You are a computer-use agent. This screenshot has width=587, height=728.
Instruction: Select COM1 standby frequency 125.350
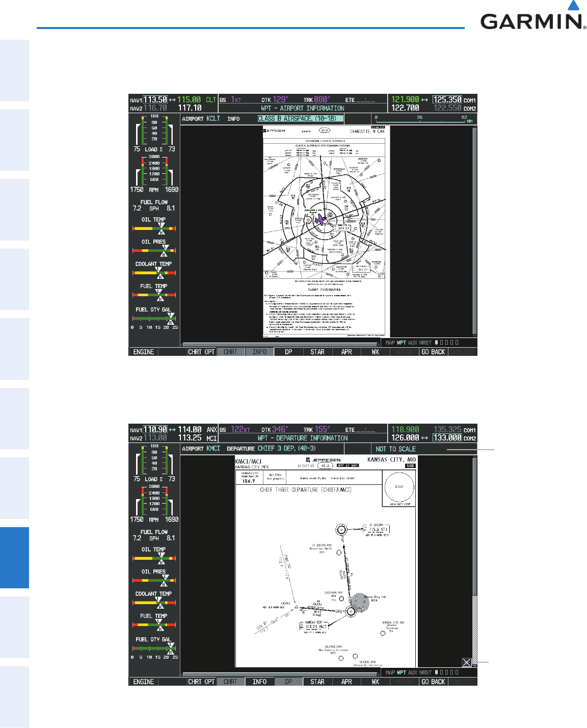(x=447, y=100)
